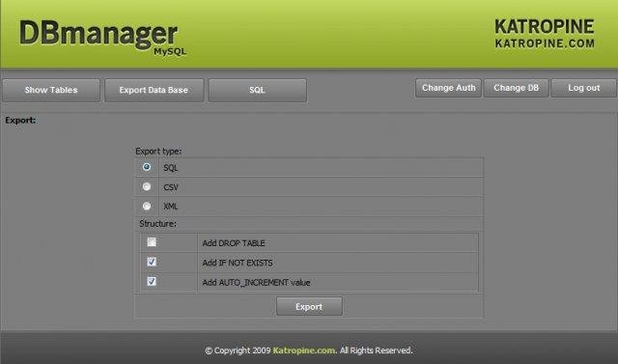Click the 'Add AUTO_INCREMENT value' label
Screen dimensions: 618x364
(256, 283)
